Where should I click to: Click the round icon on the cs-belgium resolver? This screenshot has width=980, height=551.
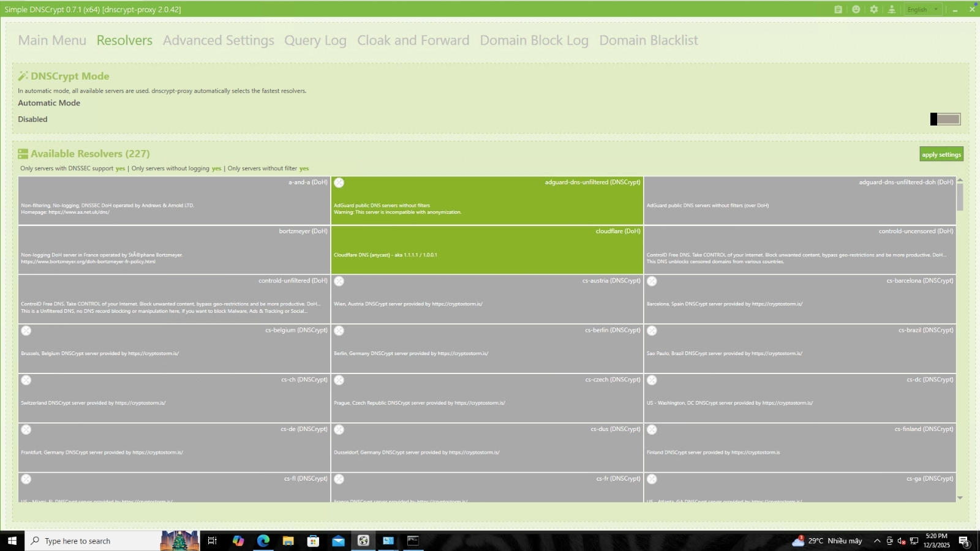pos(26,331)
